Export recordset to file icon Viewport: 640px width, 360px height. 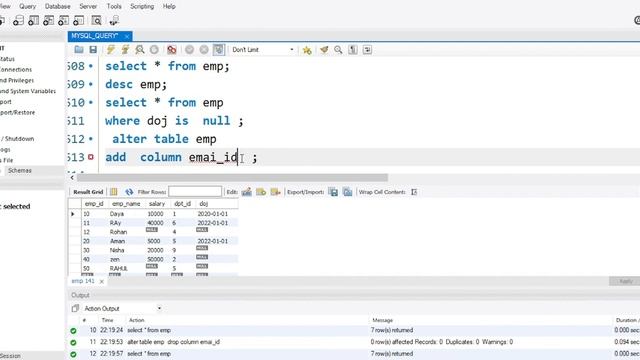pos(333,192)
